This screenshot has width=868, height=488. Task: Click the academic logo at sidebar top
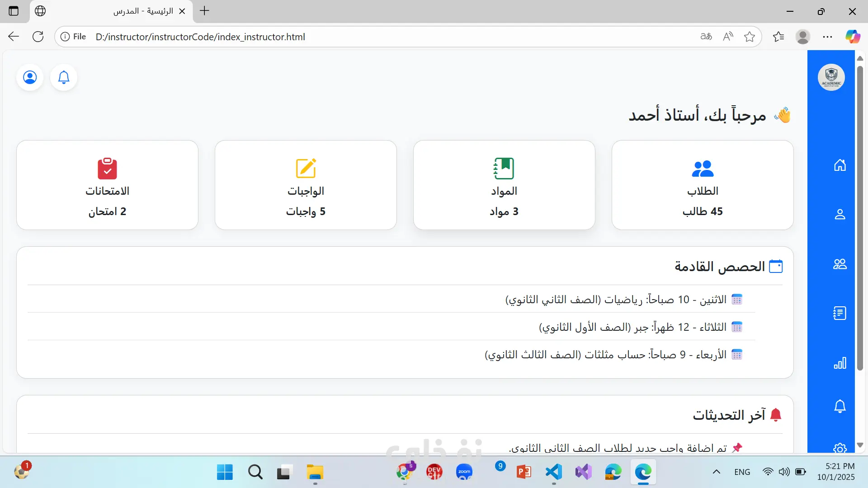click(831, 77)
